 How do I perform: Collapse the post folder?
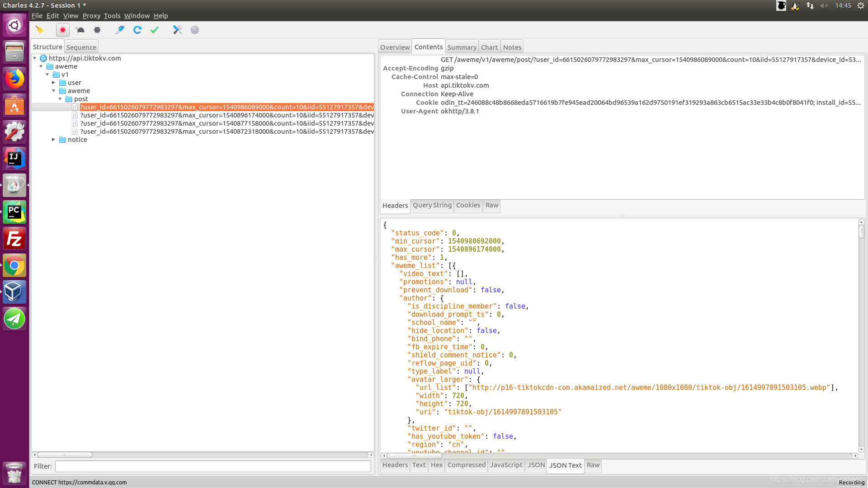pos(60,99)
